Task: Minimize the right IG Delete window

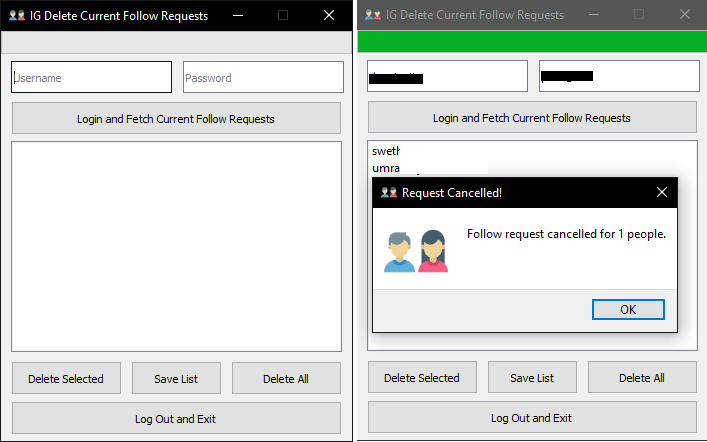Action: [594, 14]
